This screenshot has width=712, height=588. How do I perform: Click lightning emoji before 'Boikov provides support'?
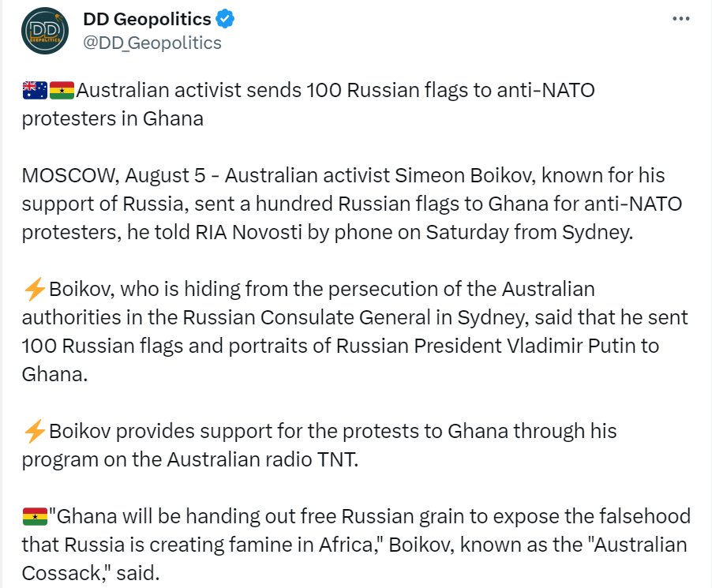click(34, 432)
